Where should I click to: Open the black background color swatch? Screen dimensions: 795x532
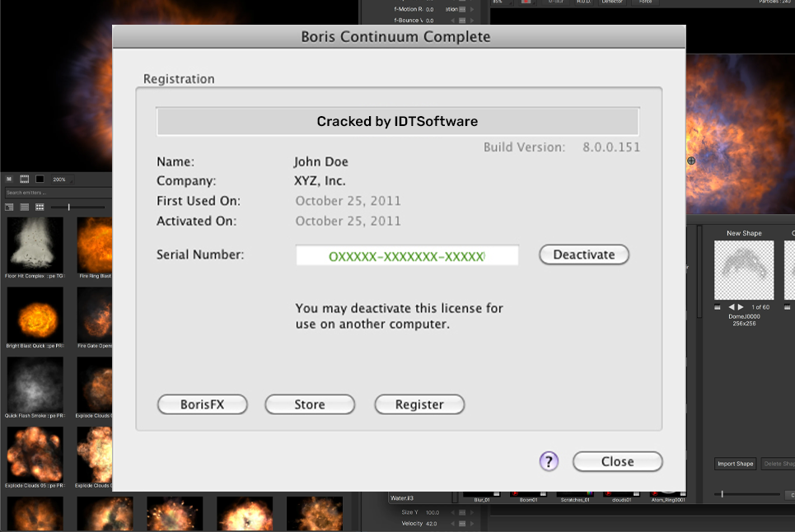pos(40,179)
